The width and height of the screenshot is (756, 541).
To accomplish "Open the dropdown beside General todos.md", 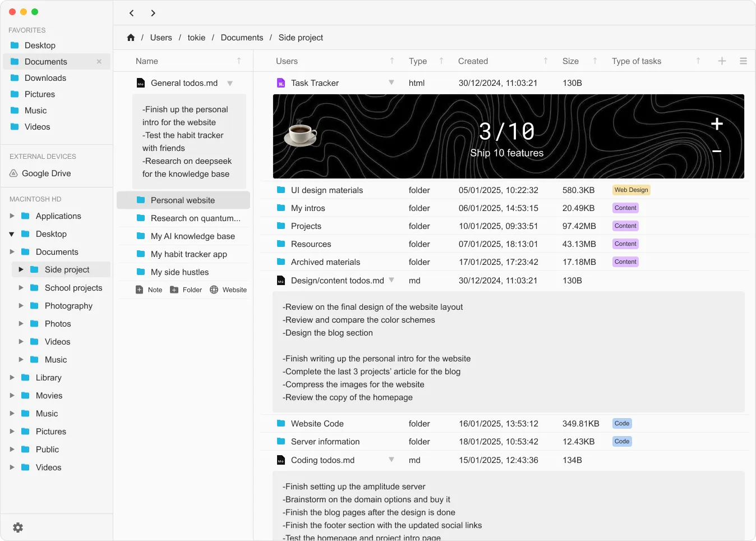I will (230, 82).
